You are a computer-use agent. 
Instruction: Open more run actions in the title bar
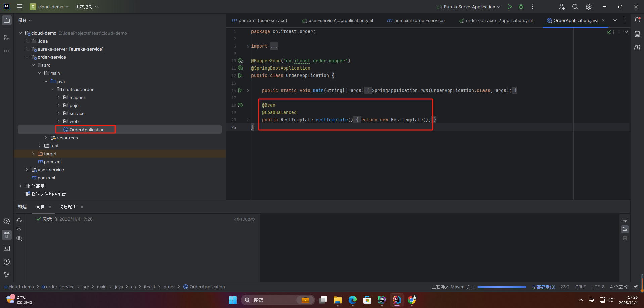(533, 7)
